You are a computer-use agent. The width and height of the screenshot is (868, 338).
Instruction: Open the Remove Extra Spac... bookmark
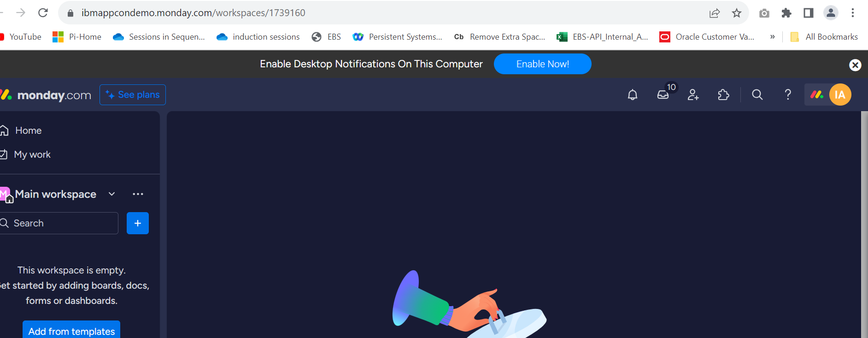point(500,37)
